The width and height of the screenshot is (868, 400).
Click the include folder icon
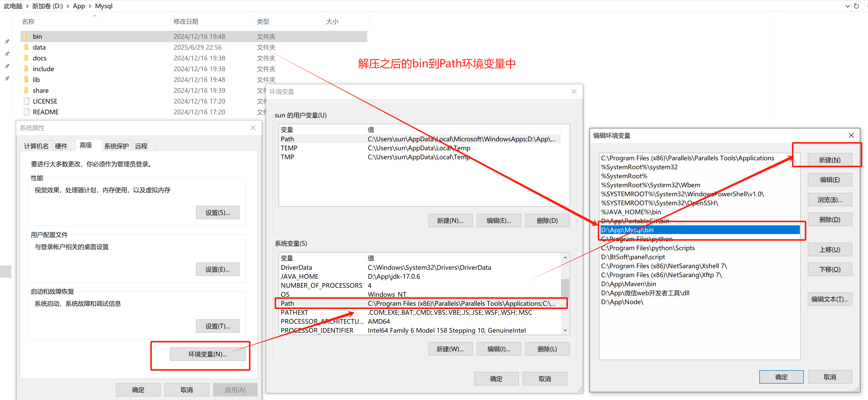[x=26, y=69]
